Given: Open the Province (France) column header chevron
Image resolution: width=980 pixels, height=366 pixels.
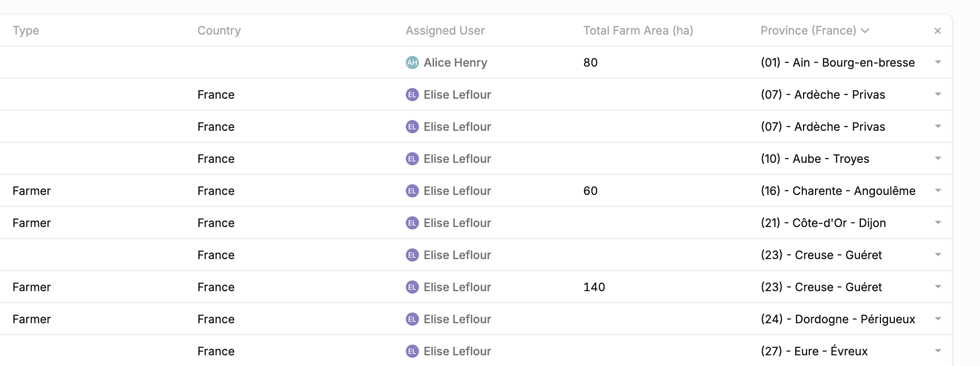Looking at the screenshot, I should click(x=865, y=31).
